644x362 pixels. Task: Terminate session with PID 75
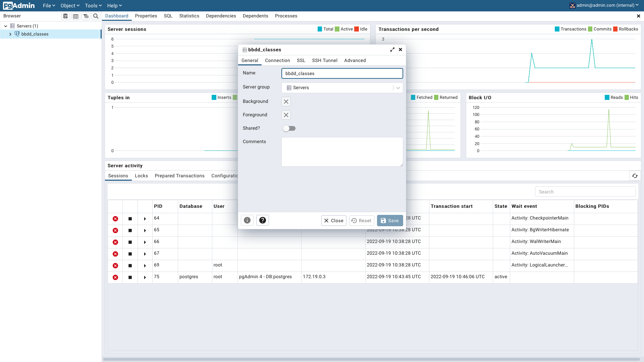(115, 277)
